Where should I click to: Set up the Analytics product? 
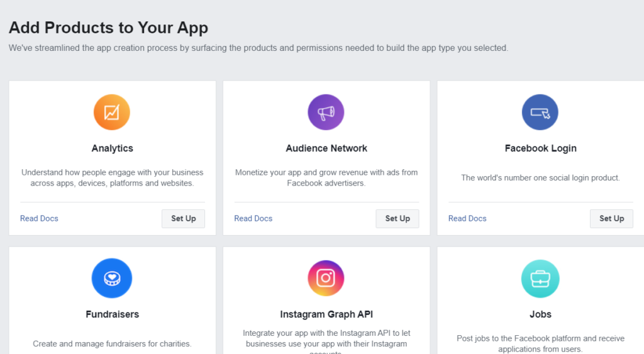183,218
